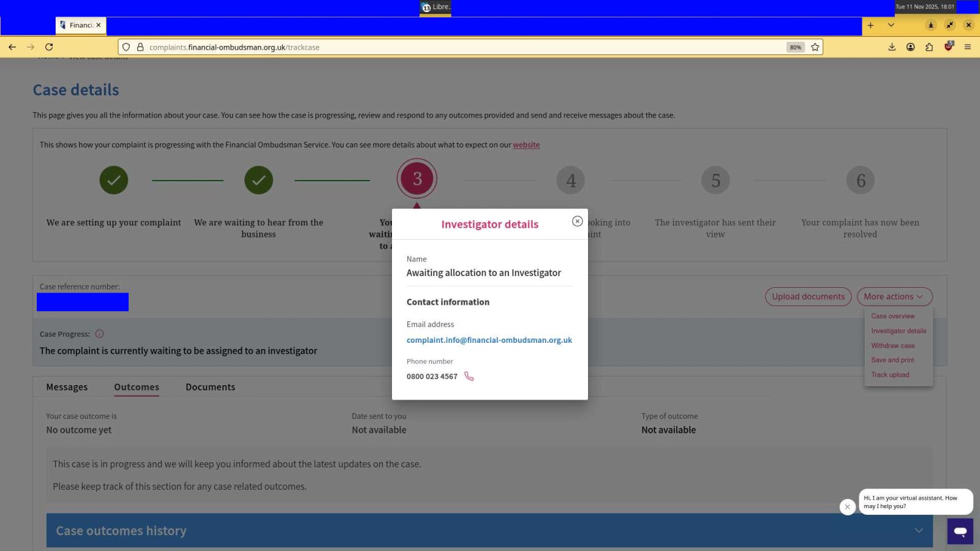The height and width of the screenshot is (551, 980).
Task: Click the complaint.info email address link
Action: pyautogui.click(x=489, y=340)
